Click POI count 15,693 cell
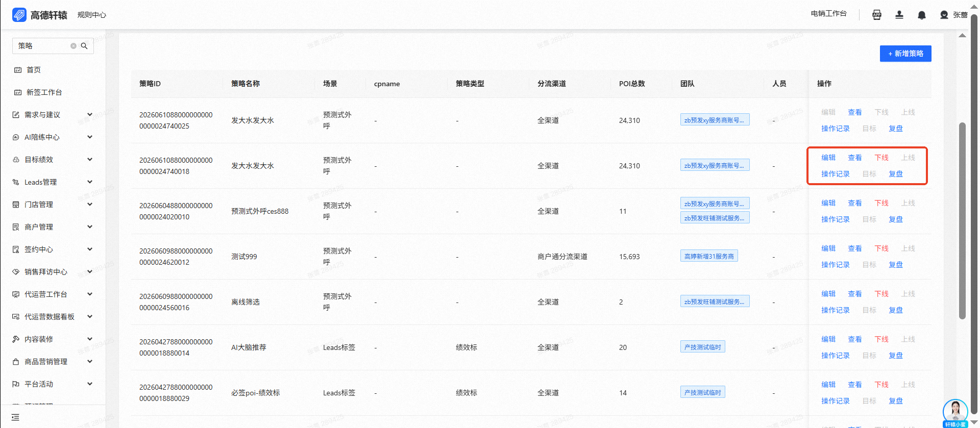Screen dimensions: 980x428 tap(629, 257)
